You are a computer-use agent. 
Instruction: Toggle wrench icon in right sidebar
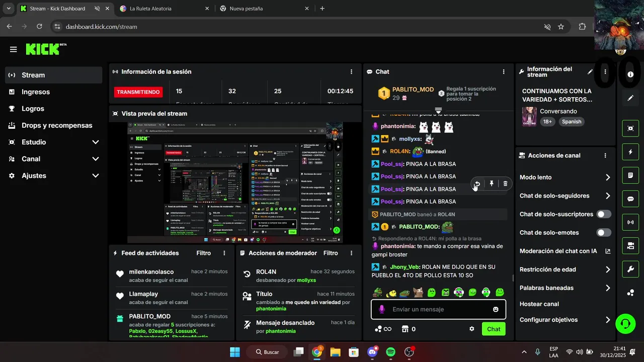(630, 269)
